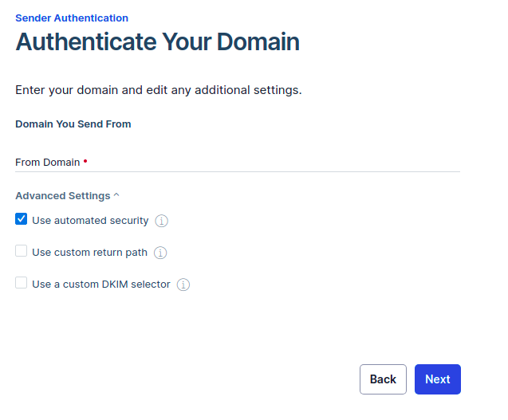Click the red required asterisk by From Domain

(x=85, y=161)
